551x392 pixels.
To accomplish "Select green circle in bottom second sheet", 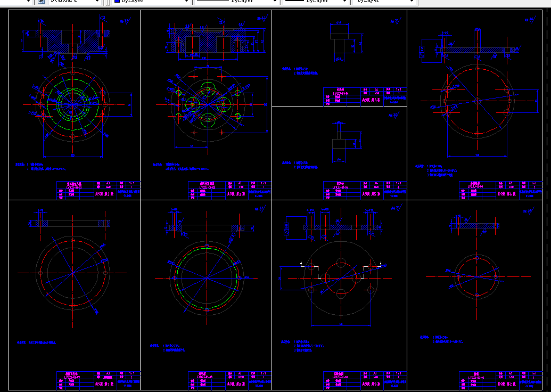I will (x=207, y=277).
